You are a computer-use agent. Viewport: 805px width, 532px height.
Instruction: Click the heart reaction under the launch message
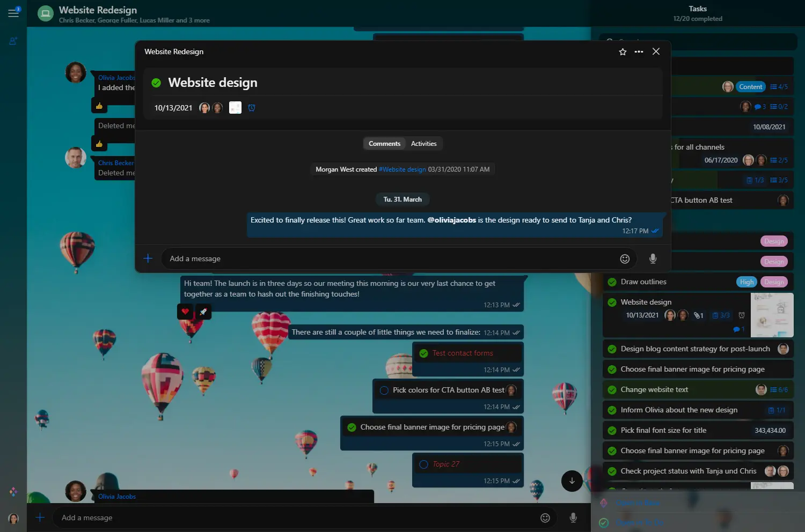185,312
